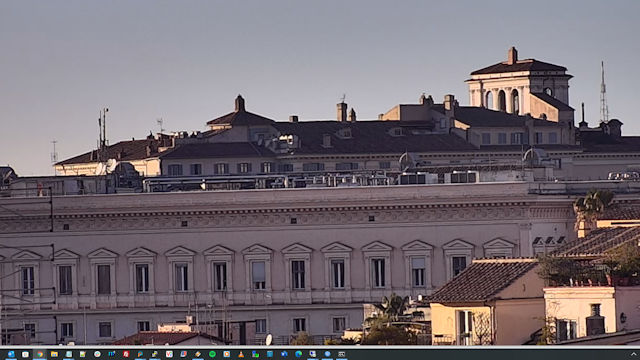The width and height of the screenshot is (640, 360).
Task: Click the red square taskbar icon
Action: point(126,354)
